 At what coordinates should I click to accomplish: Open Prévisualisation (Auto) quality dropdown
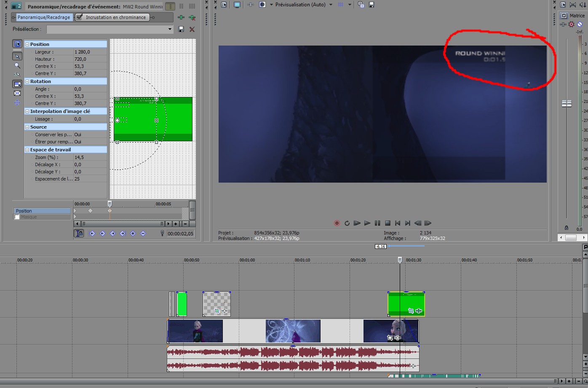tap(331, 5)
